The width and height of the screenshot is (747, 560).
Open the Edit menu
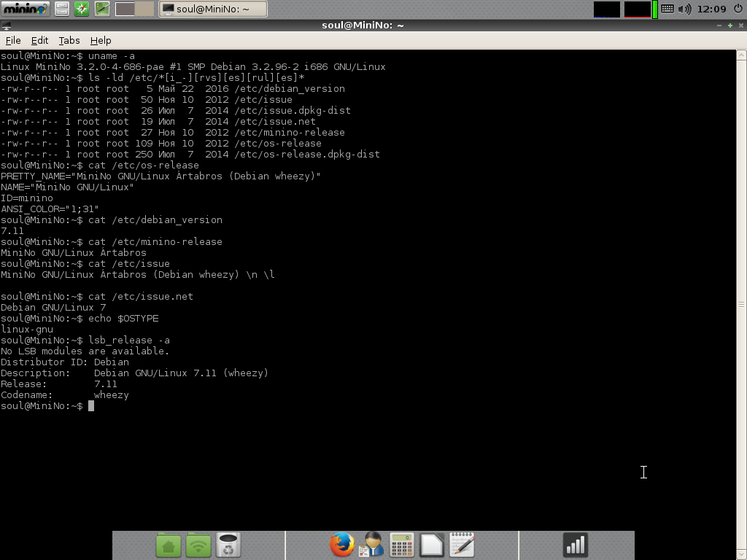pos(39,41)
